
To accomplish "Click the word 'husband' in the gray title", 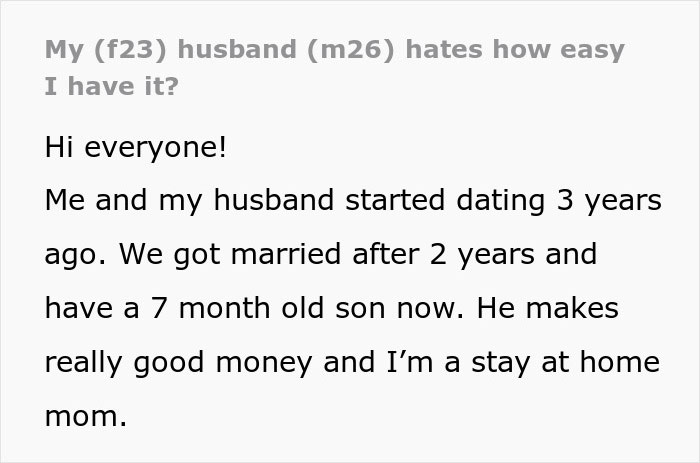I will point(237,48).
